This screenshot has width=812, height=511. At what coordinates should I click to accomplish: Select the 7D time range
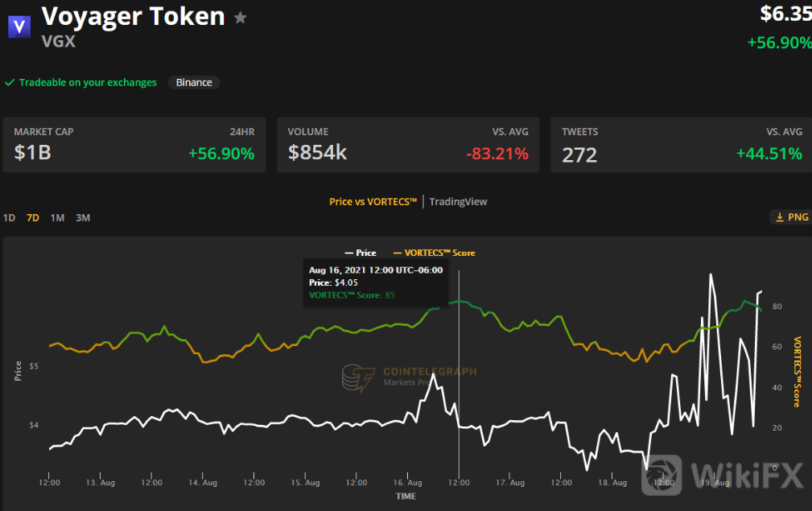click(33, 217)
